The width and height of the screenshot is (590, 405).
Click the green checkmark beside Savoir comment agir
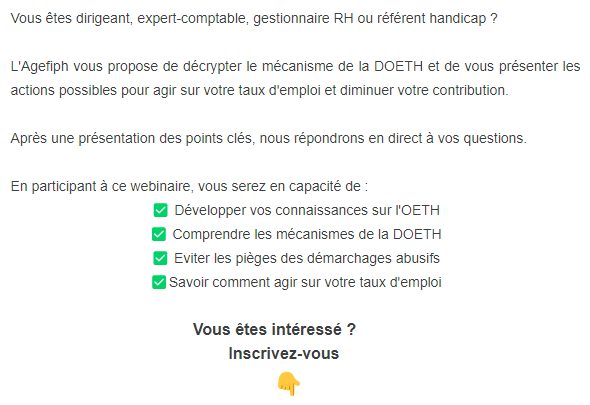click(x=159, y=282)
